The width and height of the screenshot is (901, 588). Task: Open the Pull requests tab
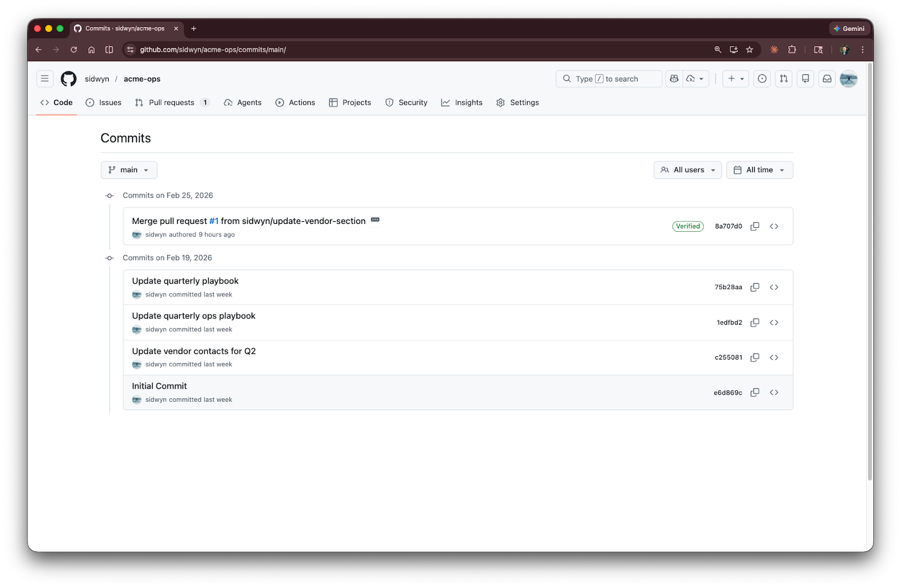172,102
